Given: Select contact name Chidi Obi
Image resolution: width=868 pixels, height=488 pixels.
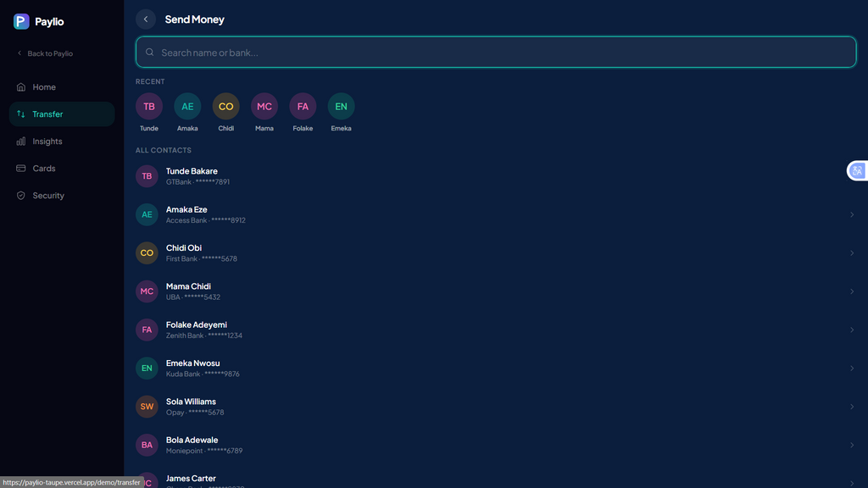Looking at the screenshot, I should 184,248.
